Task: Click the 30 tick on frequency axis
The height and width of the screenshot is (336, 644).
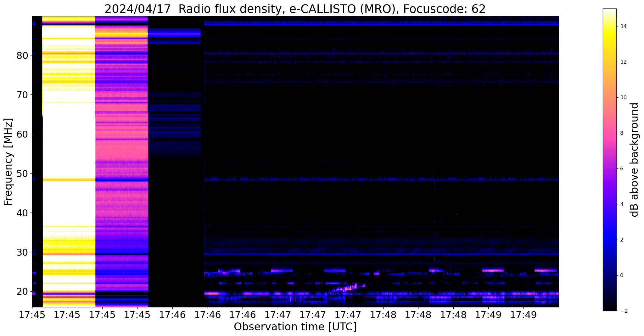Action: tap(23, 252)
